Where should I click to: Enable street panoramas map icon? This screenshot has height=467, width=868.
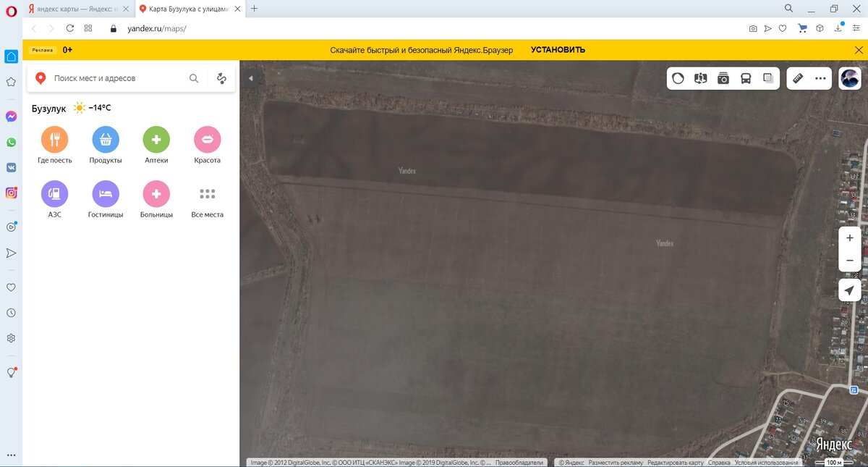pos(700,78)
